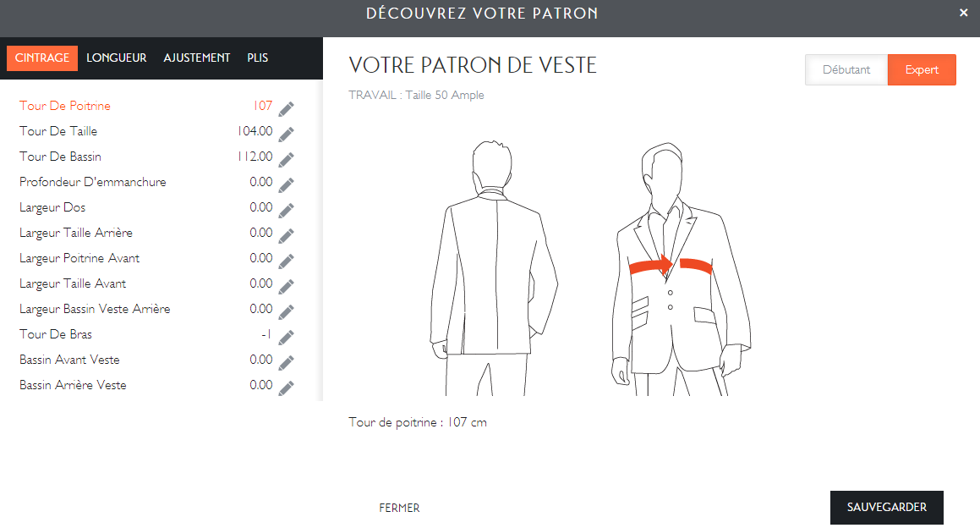Close the Découvrez Votre Patron dialog
Viewport: 980px width, 528px height.
coord(963,13)
